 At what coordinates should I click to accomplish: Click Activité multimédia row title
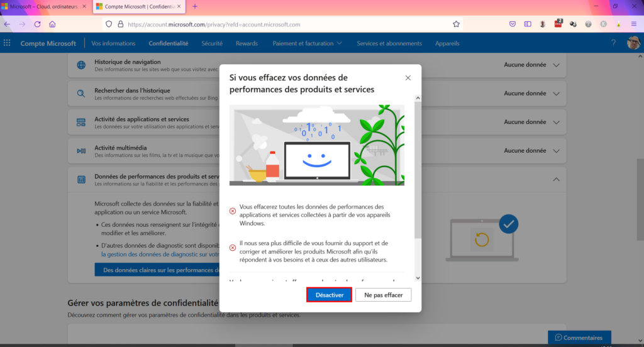pyautogui.click(x=120, y=148)
